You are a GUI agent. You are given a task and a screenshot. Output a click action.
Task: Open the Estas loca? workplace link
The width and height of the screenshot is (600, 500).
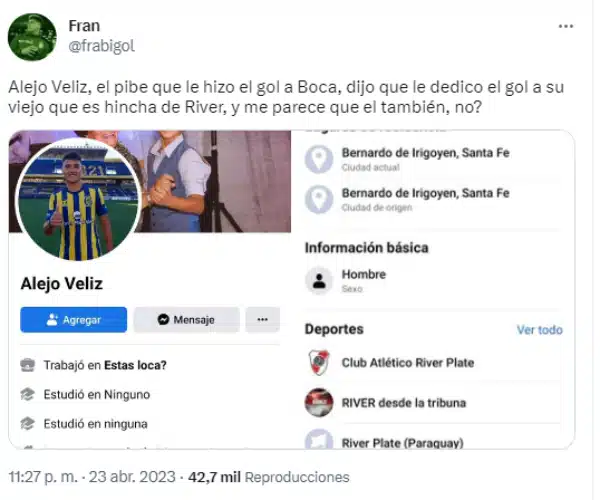135,365
